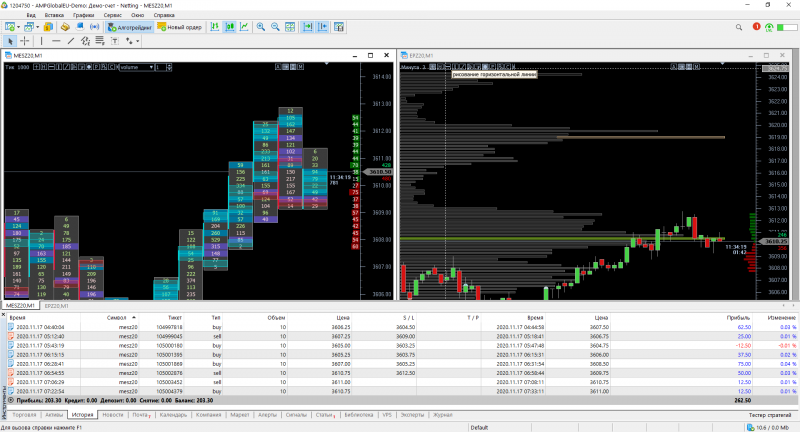Zoom in the chart with magnifier plus
The width and height of the screenshot is (800, 432).
coord(261,27)
